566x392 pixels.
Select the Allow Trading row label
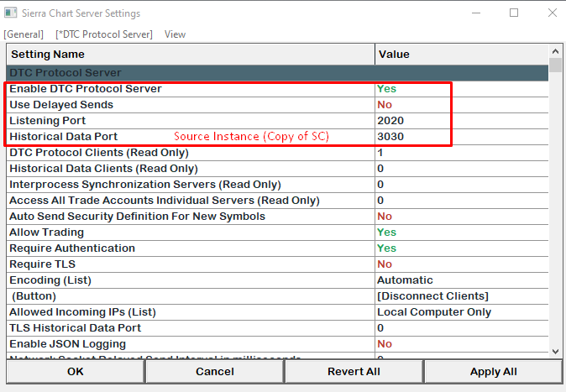(x=46, y=233)
